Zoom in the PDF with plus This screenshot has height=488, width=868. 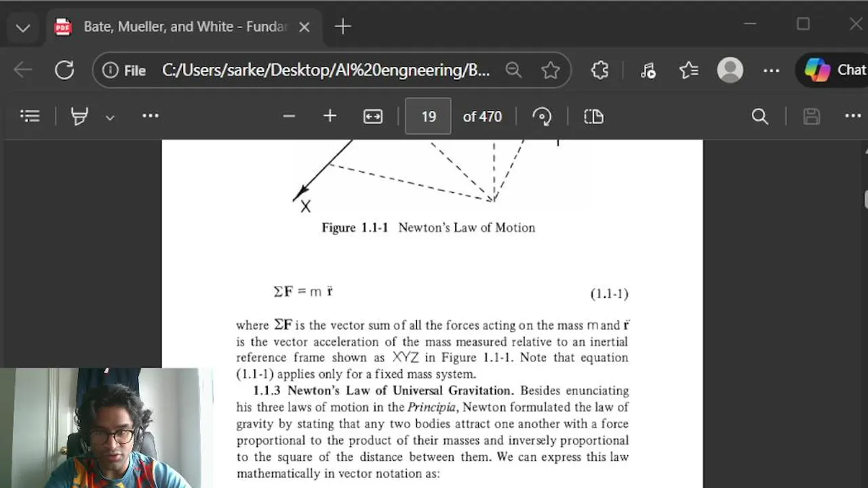pyautogui.click(x=330, y=117)
